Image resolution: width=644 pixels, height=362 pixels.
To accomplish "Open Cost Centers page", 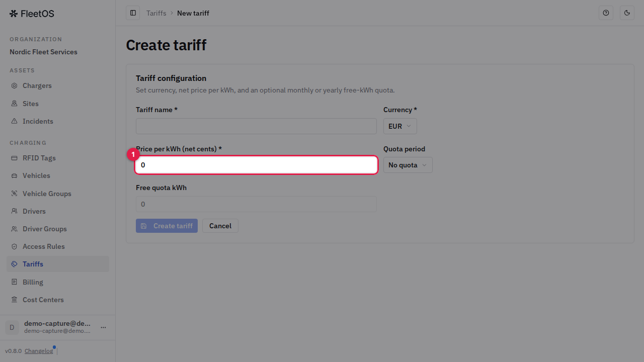I will click(58, 300).
